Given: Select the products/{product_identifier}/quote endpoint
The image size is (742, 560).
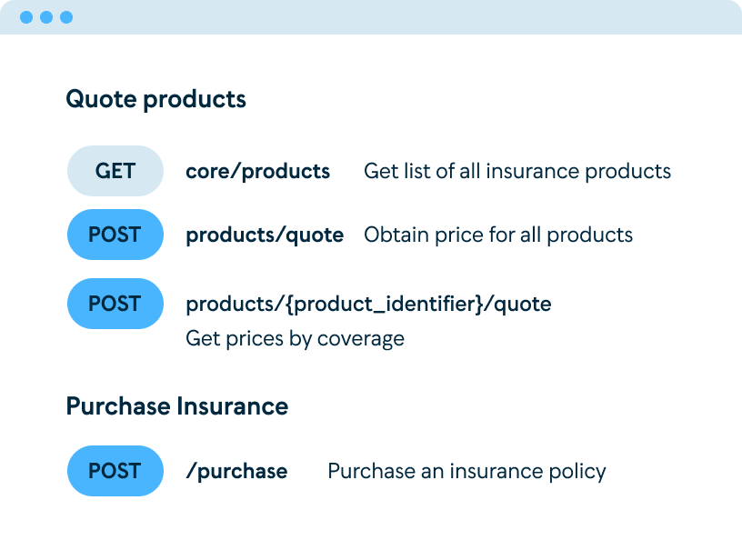Looking at the screenshot, I should point(368,304).
